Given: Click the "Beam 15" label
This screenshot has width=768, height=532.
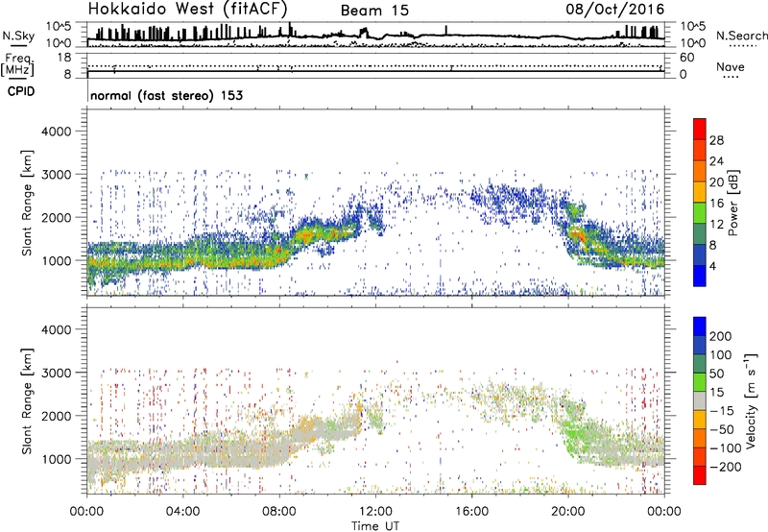Looking at the screenshot, I should pos(374,11).
